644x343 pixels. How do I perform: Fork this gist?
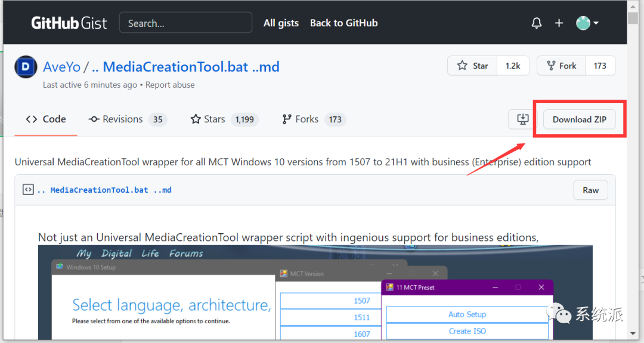click(x=561, y=66)
